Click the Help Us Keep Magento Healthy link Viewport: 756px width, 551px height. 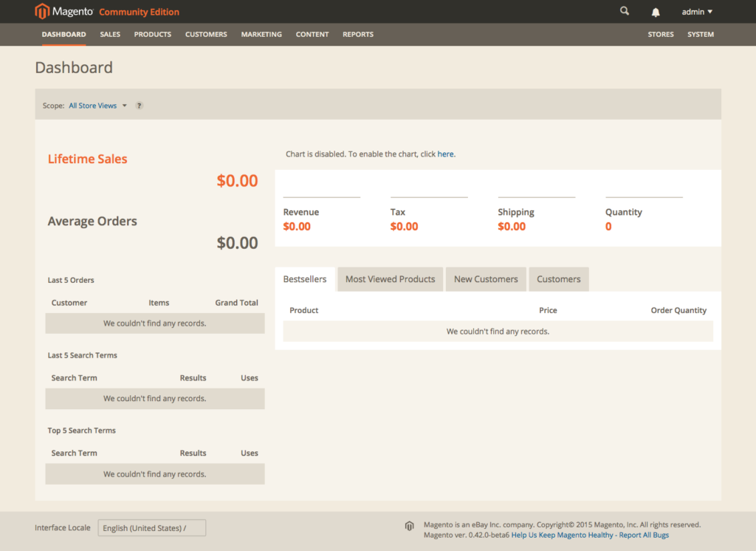click(x=564, y=535)
